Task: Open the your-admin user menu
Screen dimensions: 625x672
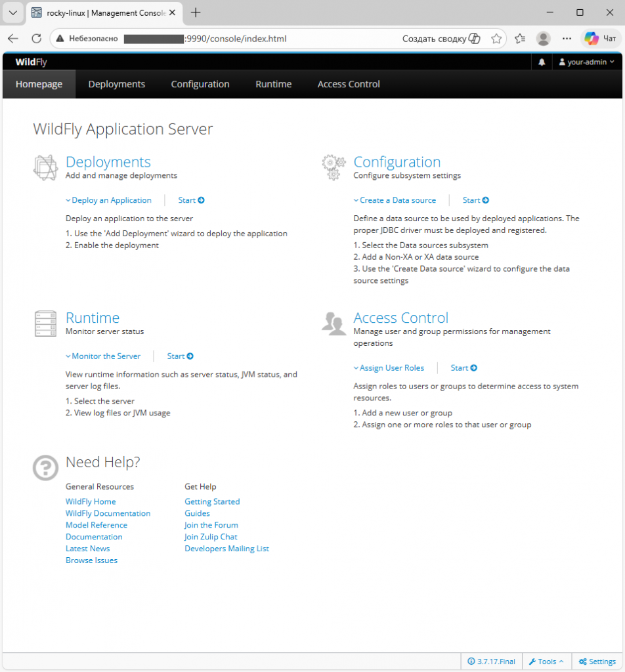Action: (x=586, y=62)
